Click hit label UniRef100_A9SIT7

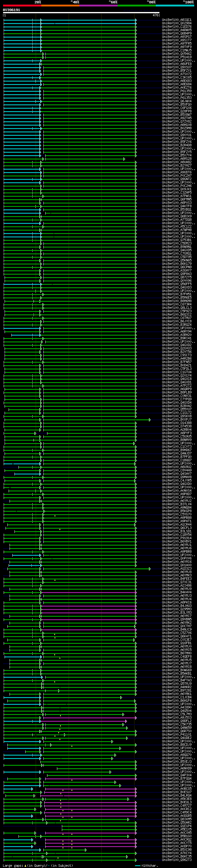click(176, 40)
